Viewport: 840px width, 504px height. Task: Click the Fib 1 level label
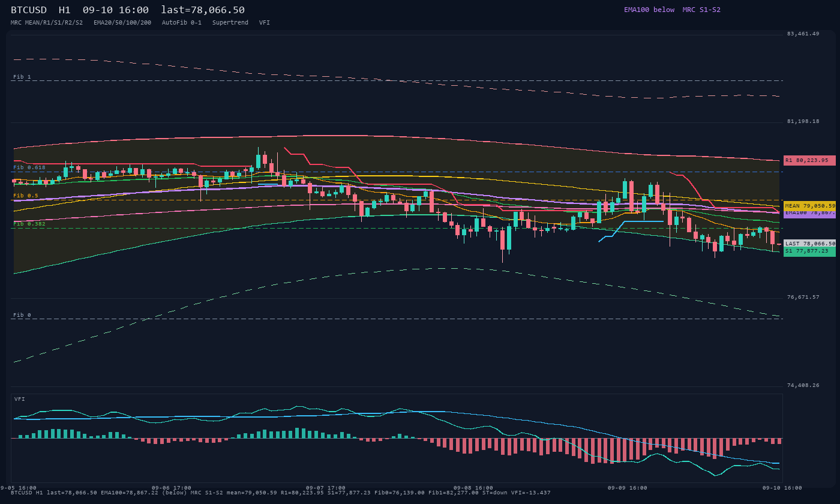22,77
